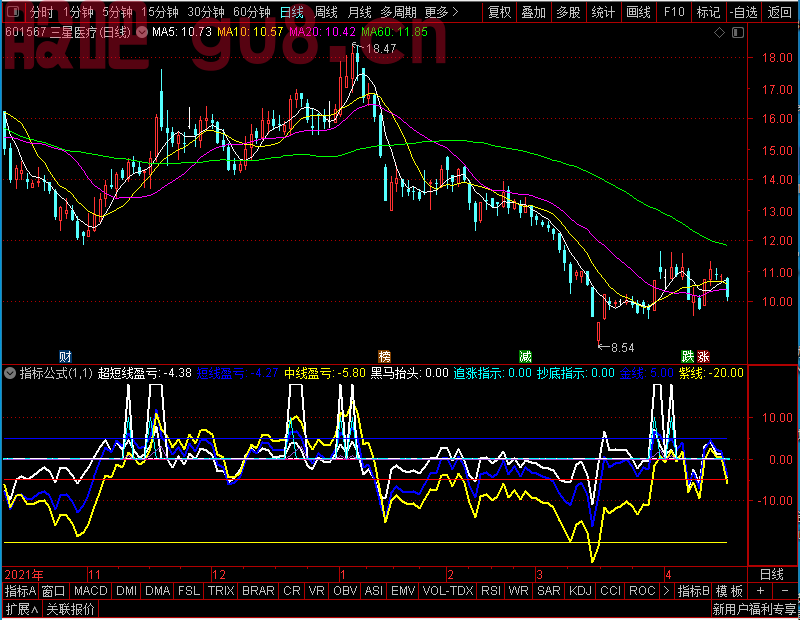Expand the 扩展 panel

(x=22, y=609)
